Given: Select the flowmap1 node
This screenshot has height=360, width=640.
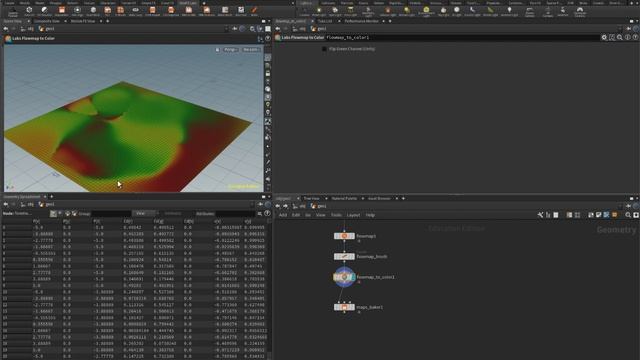Looking at the screenshot, I should [x=344, y=236].
